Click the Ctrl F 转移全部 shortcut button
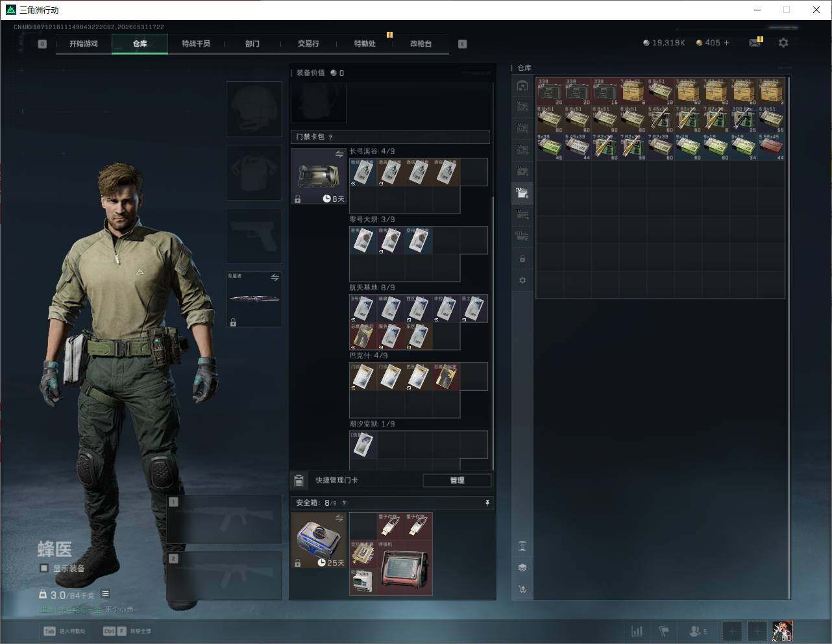This screenshot has width=832, height=644. pyautogui.click(x=127, y=631)
